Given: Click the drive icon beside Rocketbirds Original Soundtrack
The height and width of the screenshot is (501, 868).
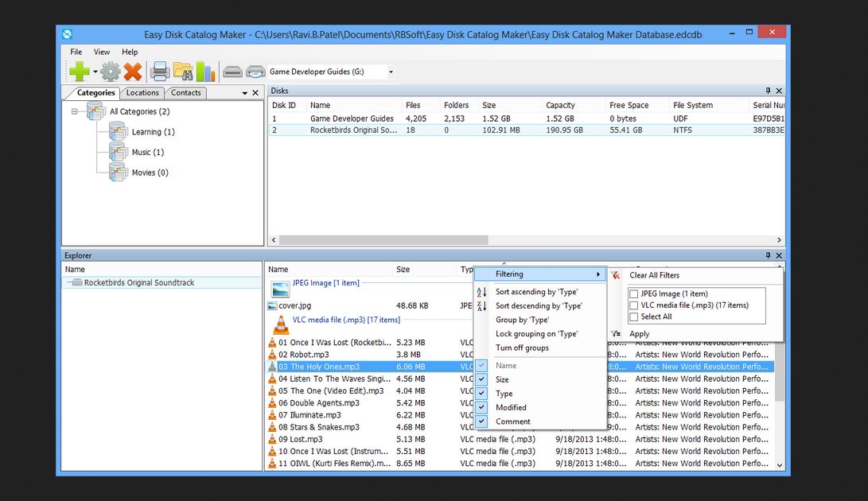Looking at the screenshot, I should (77, 282).
